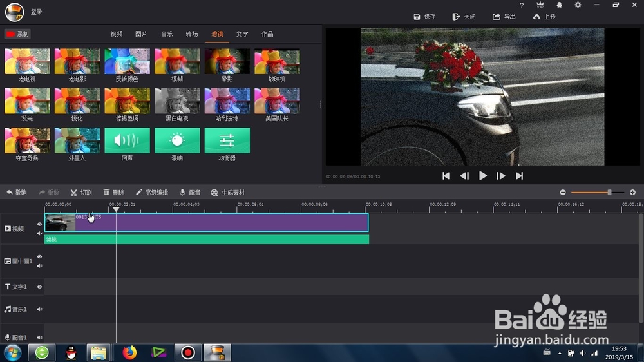This screenshot has width=644, height=362.
Task: Choose the 放映机 projector filter
Action: tap(277, 61)
